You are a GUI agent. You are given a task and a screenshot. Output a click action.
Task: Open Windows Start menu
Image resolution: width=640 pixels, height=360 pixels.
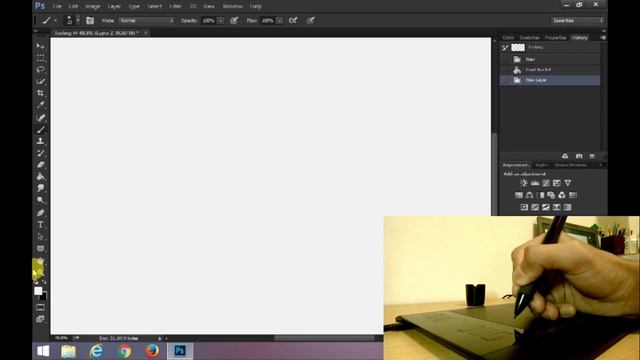coord(43,351)
